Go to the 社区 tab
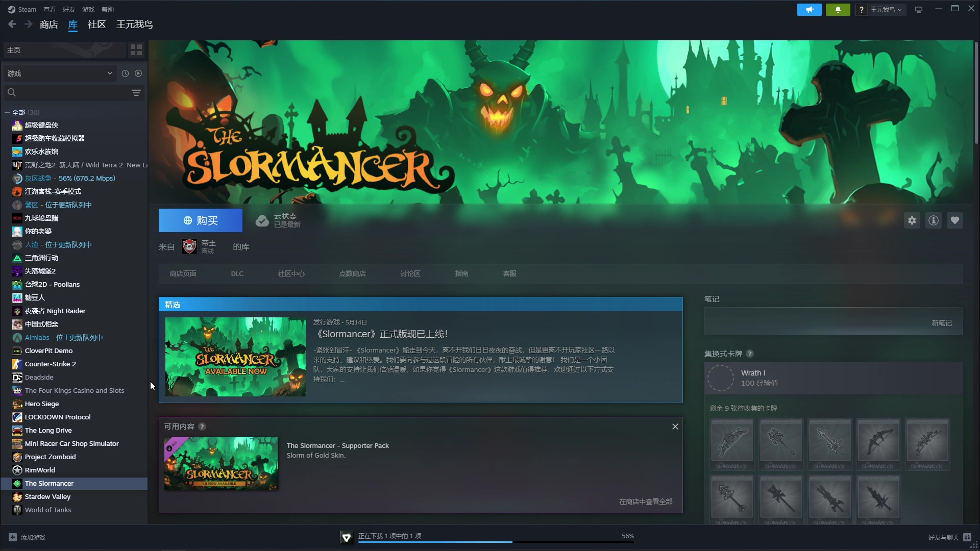The height and width of the screenshot is (551, 980). (x=96, y=24)
